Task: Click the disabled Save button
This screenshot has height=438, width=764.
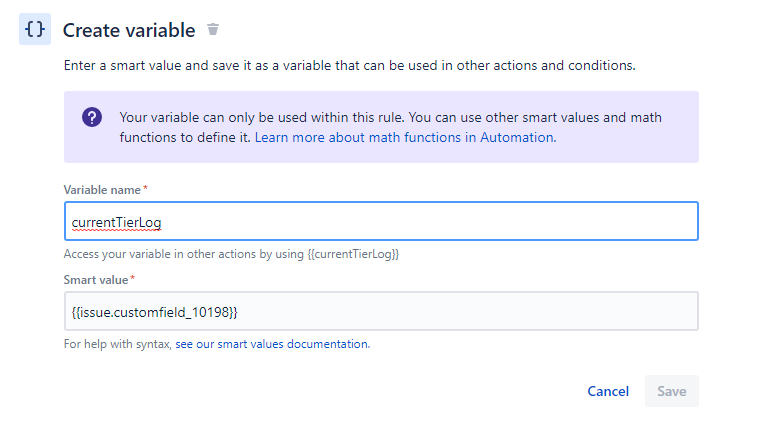Action: click(671, 391)
